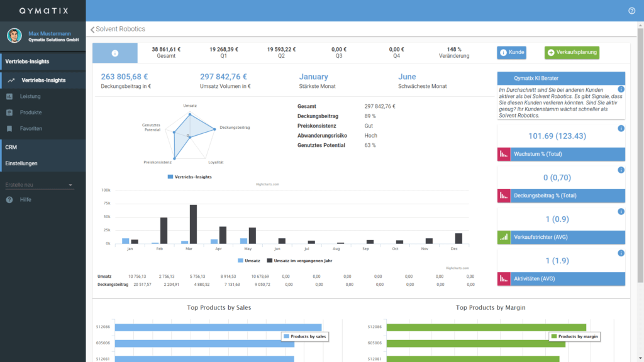Open the Erstelle neu dropdown

click(39, 185)
